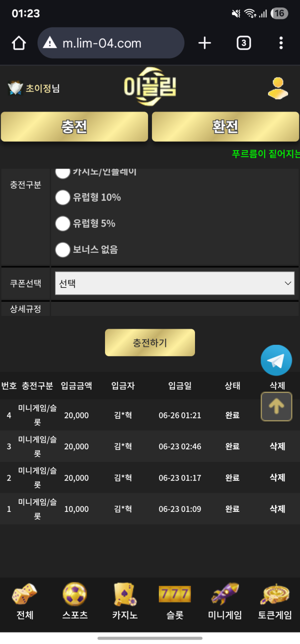Screen dimensions: 300x644
Task: Open the tab switcher showing 3
Action: [243, 44]
